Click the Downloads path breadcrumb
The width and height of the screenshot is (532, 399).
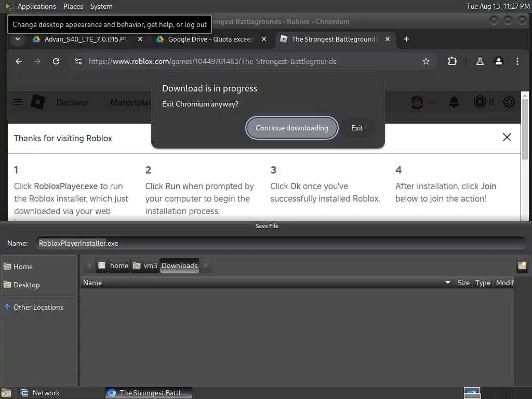[x=179, y=265]
